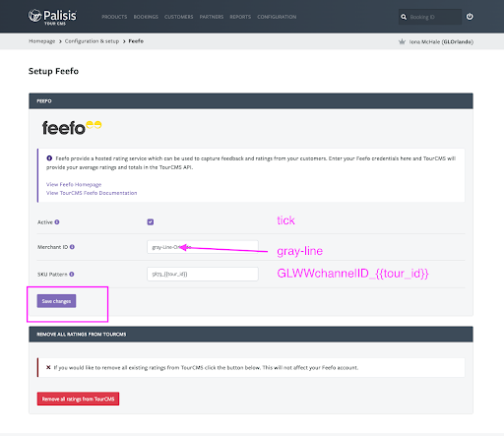Click the power logout icon

[x=470, y=17]
